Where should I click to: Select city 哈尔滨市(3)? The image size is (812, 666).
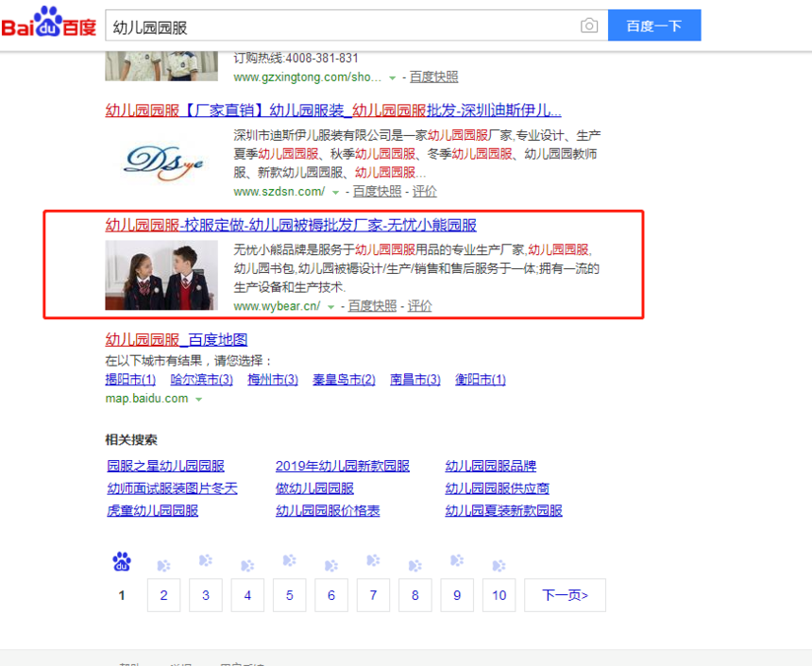pyautogui.click(x=201, y=380)
